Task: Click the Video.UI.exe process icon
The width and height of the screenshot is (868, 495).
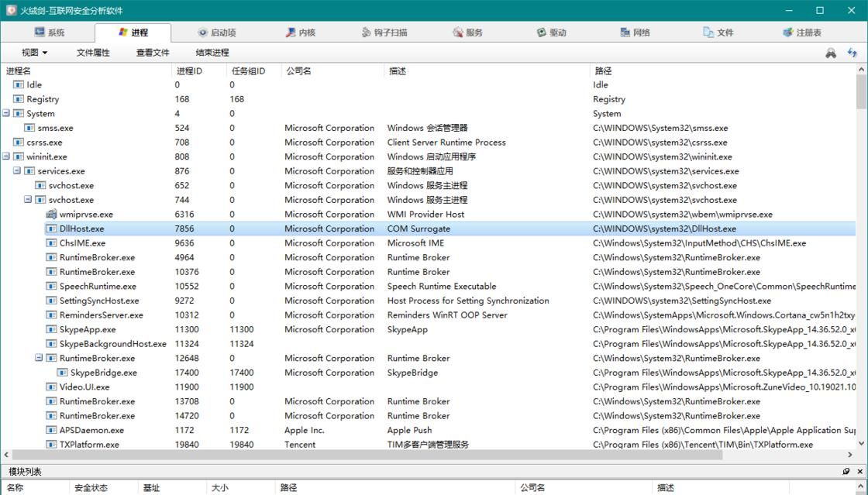Action: click(51, 387)
